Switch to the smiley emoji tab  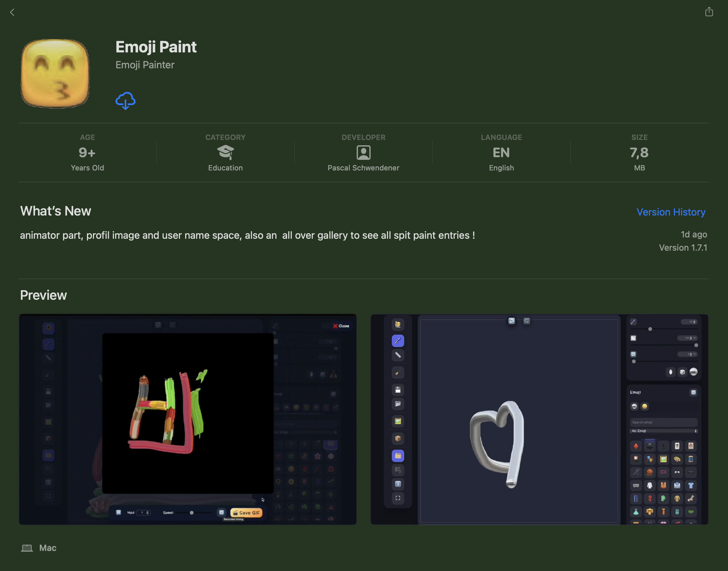click(645, 407)
